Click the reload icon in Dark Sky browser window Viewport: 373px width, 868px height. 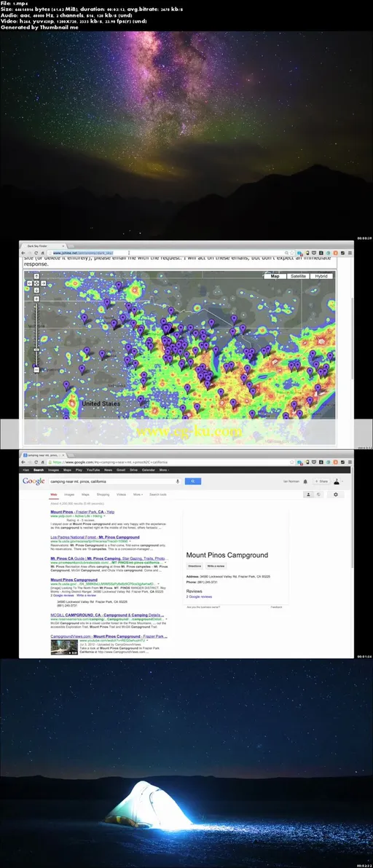pos(36,253)
